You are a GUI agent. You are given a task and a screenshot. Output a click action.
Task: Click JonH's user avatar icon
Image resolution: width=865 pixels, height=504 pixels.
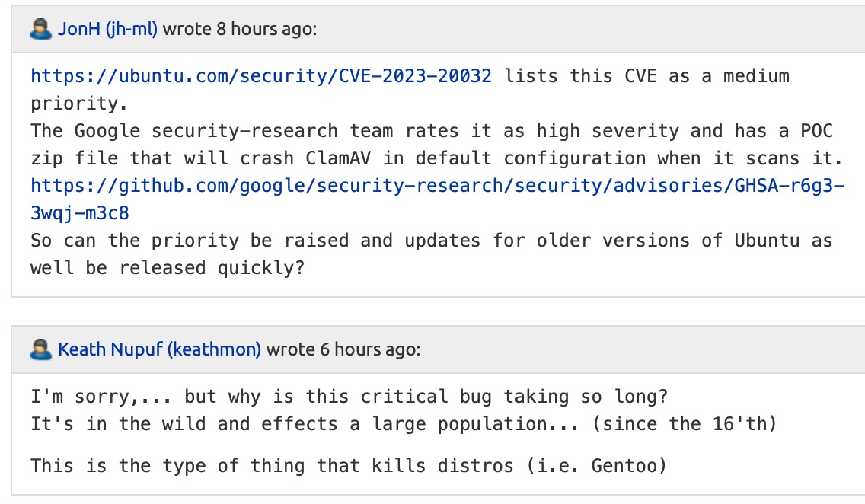pyautogui.click(x=40, y=30)
